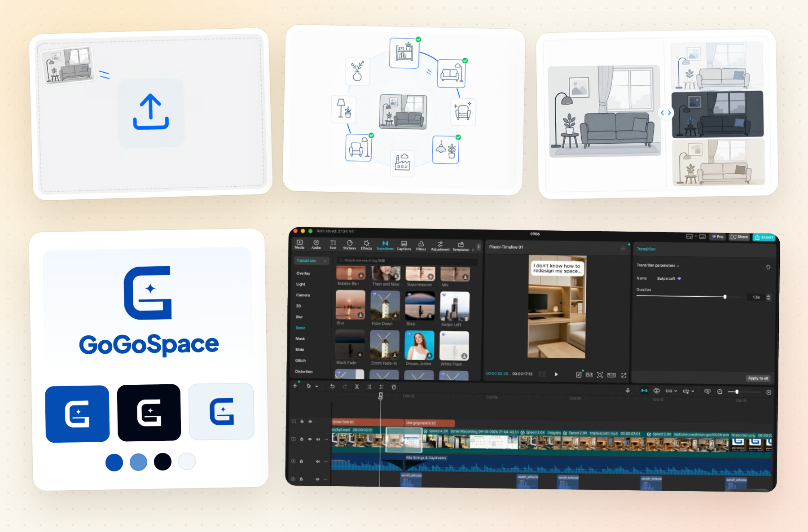Viewport: 808px width, 532px height.
Task: Open the selection tool dropdown arrow
Action: [x=316, y=386]
